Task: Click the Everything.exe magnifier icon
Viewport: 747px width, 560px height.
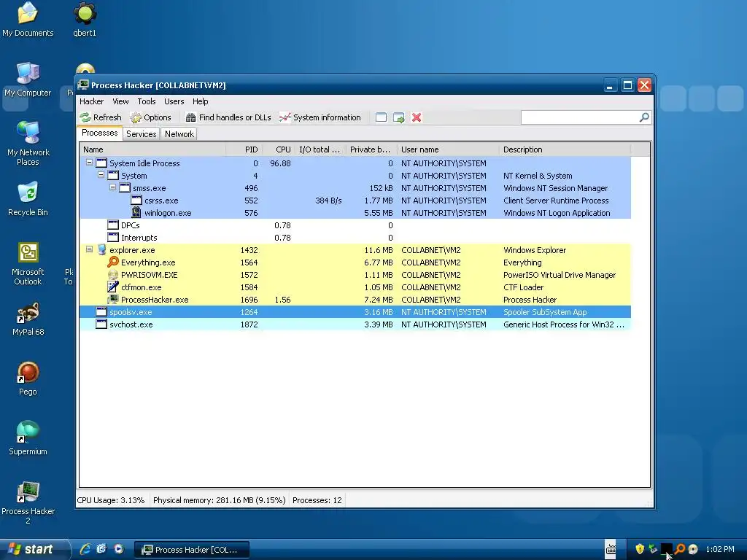Action: tap(113, 262)
